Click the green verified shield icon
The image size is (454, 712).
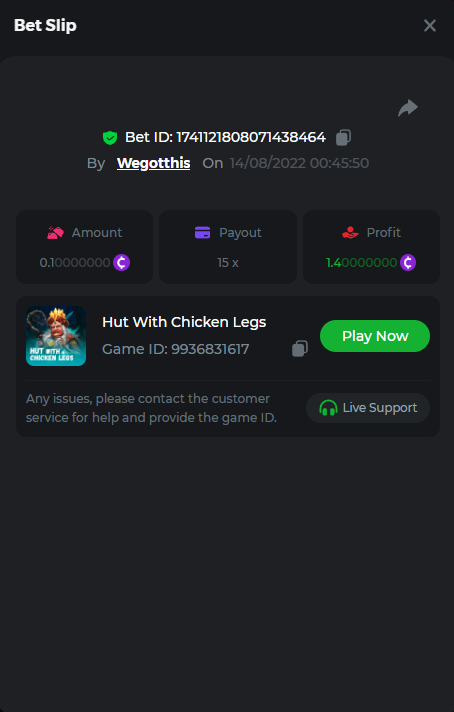coord(110,137)
